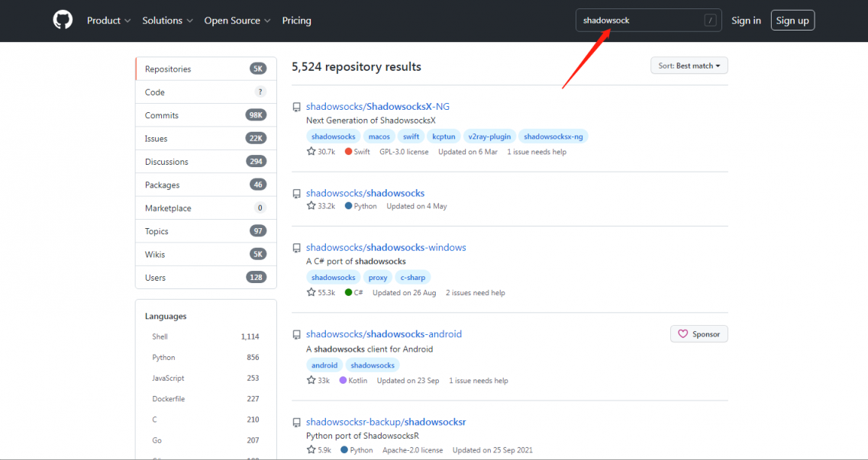Viewport: 868px width, 460px height.
Task: Open shadowsocks/shadowsocks-windows repository
Action: (386, 247)
